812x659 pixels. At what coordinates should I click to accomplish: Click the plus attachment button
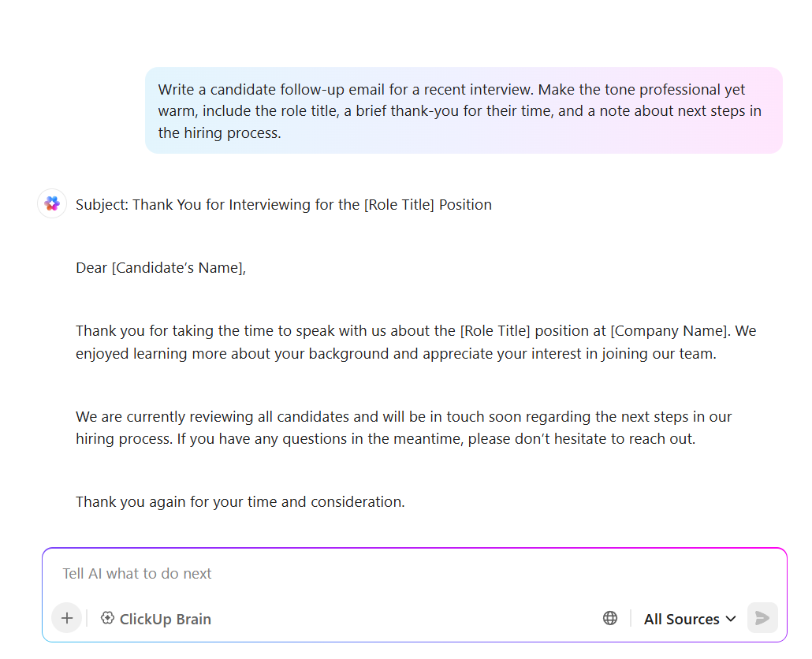tap(67, 618)
